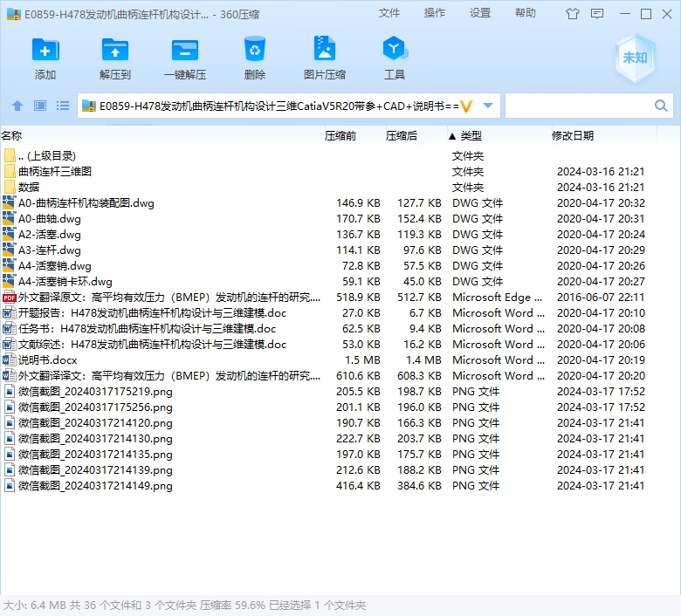The height and width of the screenshot is (616, 681).
Task: Click the 2016-06-07 22:11 date cell
Action: [x=601, y=298]
